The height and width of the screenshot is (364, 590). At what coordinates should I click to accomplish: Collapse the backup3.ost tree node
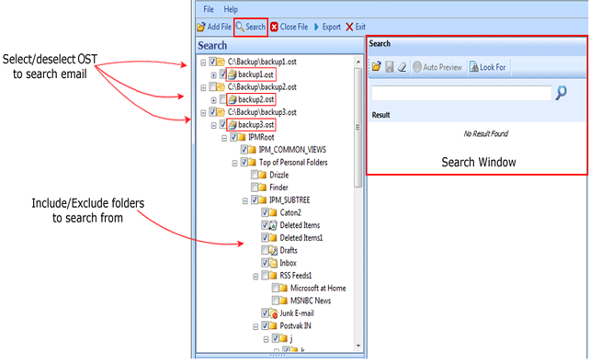coord(214,125)
